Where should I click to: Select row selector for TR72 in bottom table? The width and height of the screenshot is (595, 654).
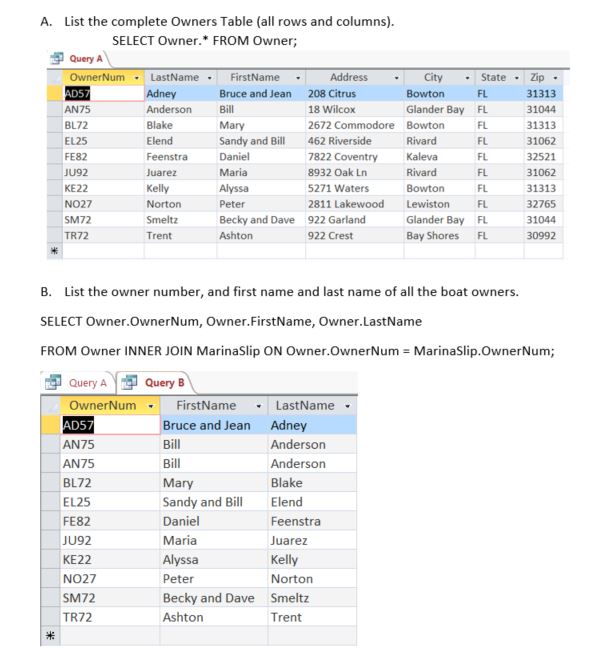pyautogui.click(x=50, y=617)
